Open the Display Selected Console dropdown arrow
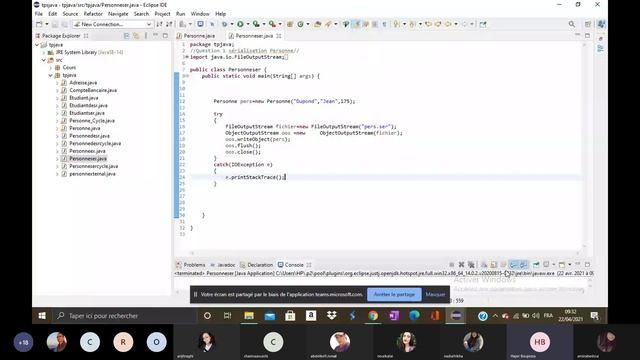The width and height of the screenshot is (640, 360). (553, 264)
